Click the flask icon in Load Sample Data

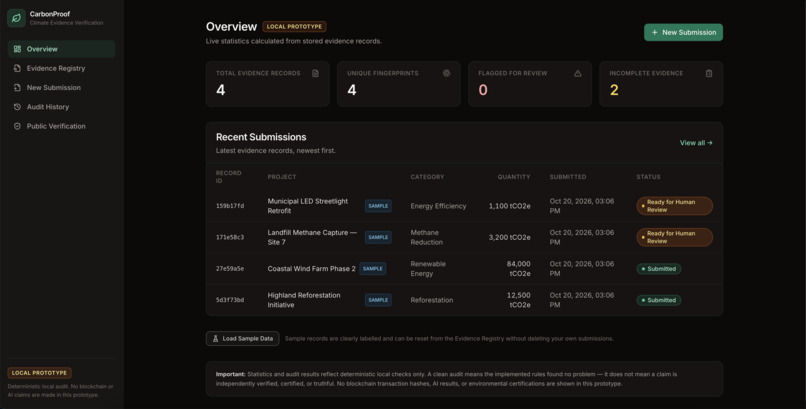pyautogui.click(x=215, y=339)
